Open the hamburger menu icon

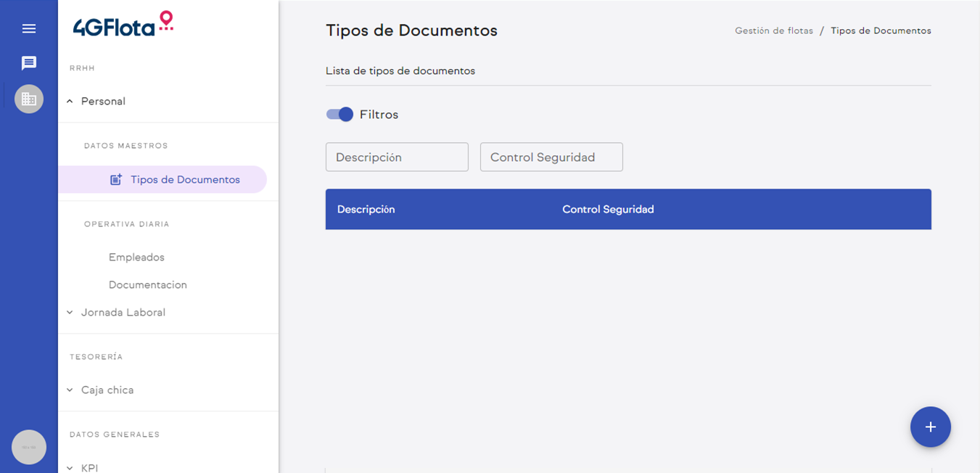click(x=29, y=29)
